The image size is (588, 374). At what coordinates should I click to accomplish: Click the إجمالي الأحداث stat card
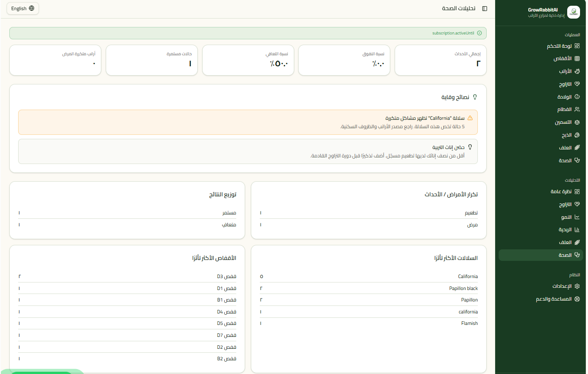440,60
